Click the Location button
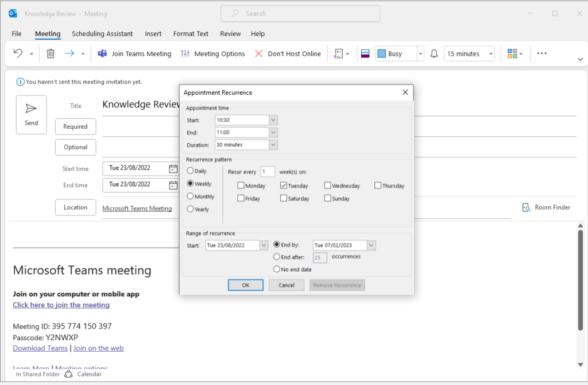 (x=75, y=207)
